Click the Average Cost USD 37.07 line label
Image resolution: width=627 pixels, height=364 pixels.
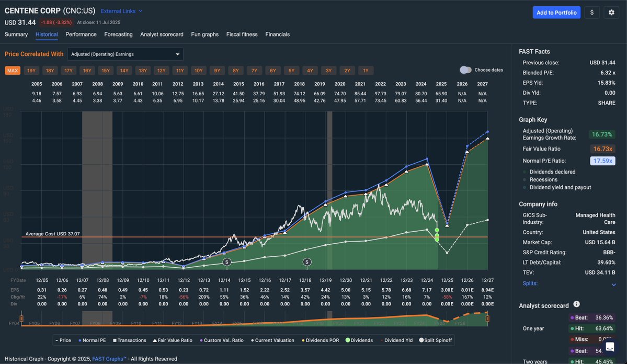click(x=52, y=234)
